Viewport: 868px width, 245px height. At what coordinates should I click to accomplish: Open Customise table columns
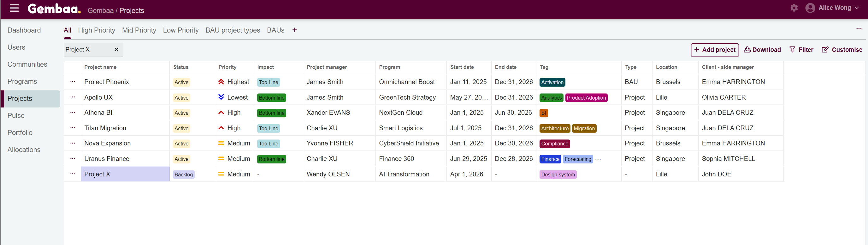(x=842, y=50)
